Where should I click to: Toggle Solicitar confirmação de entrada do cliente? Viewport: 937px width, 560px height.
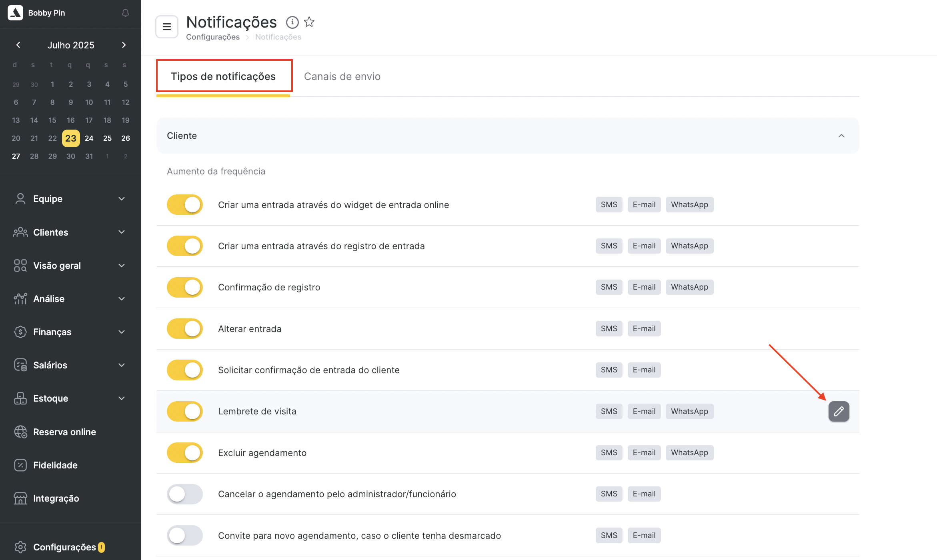(185, 370)
